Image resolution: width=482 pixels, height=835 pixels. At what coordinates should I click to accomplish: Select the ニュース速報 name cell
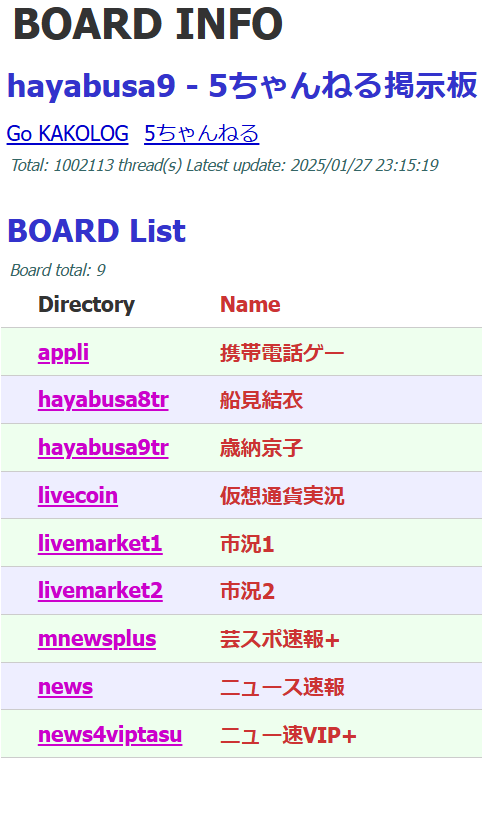point(282,687)
